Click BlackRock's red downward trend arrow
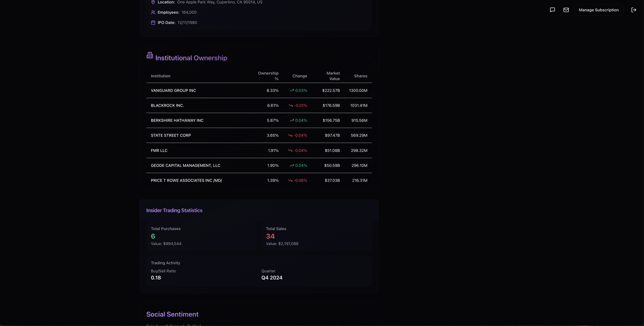The width and height of the screenshot is (644, 326). click(291, 105)
